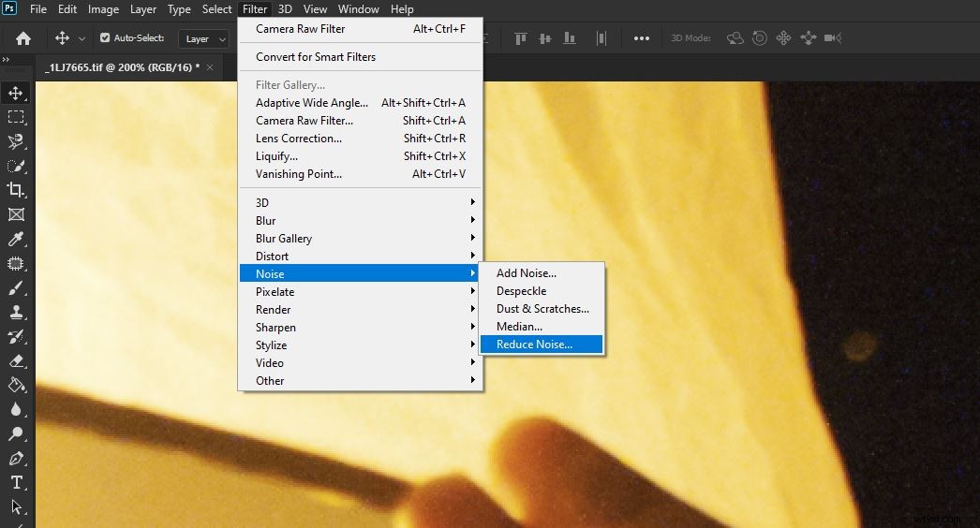Open the Render submenu

pyautogui.click(x=361, y=309)
